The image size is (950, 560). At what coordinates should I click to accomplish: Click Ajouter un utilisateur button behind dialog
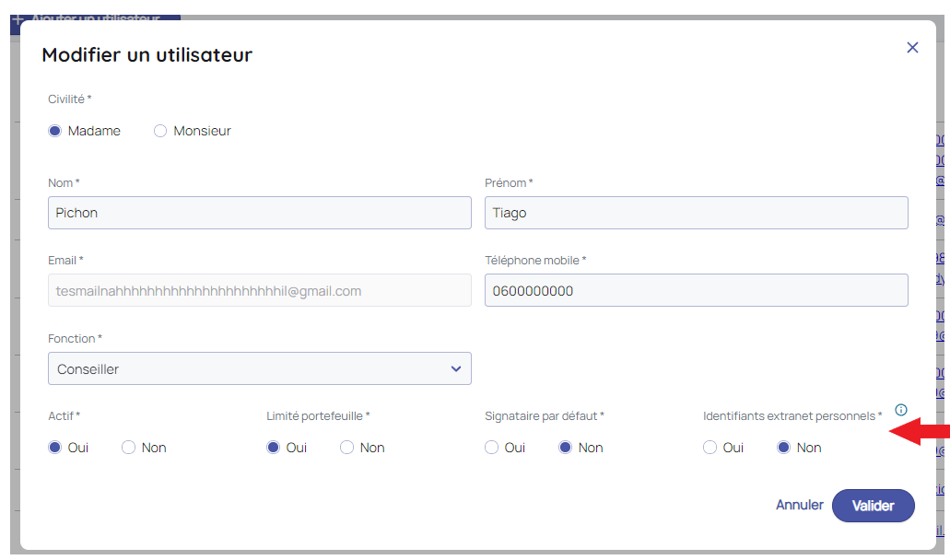(x=92, y=18)
